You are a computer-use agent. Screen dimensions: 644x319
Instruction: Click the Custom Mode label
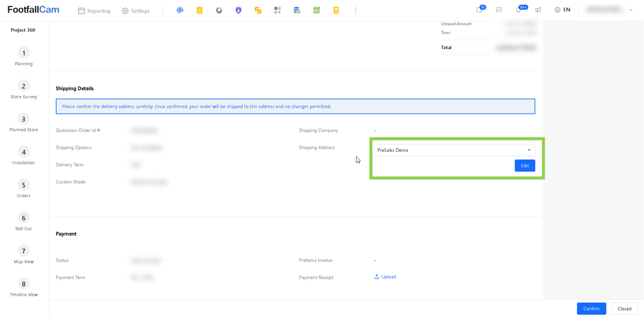[x=71, y=182]
